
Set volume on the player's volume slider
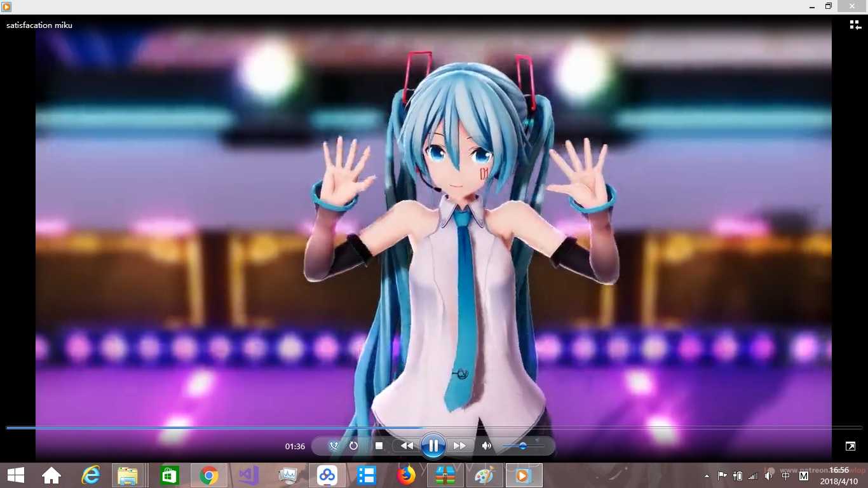coord(523,446)
